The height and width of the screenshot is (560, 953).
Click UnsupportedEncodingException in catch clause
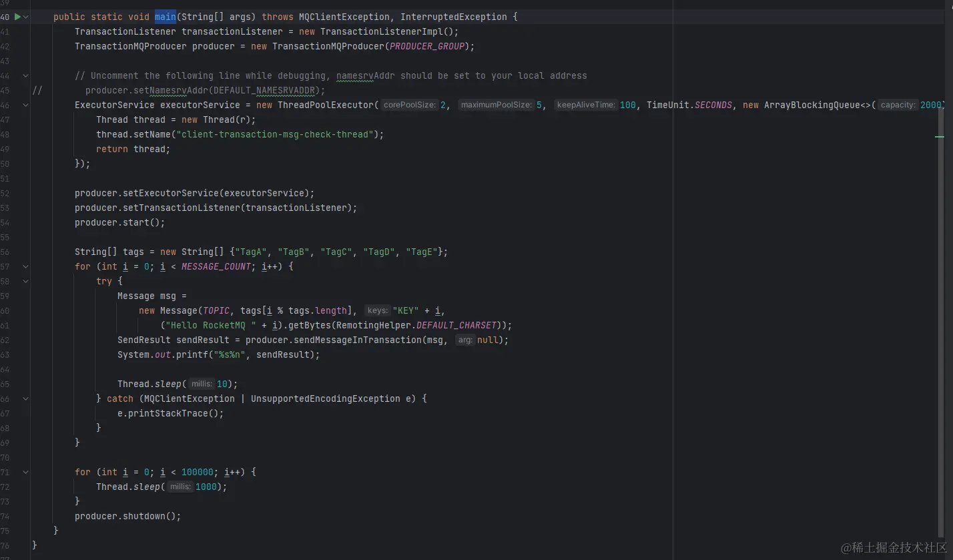click(326, 398)
